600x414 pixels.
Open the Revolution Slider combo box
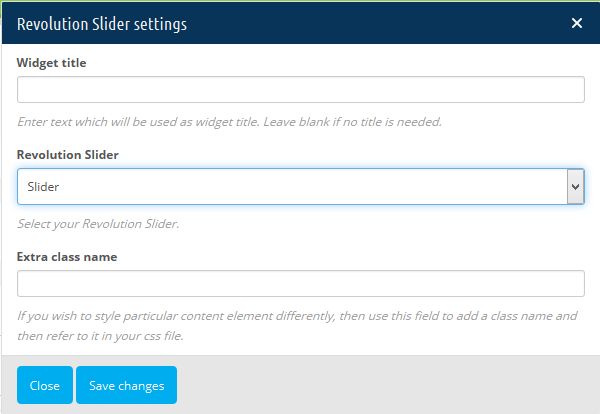(x=300, y=187)
